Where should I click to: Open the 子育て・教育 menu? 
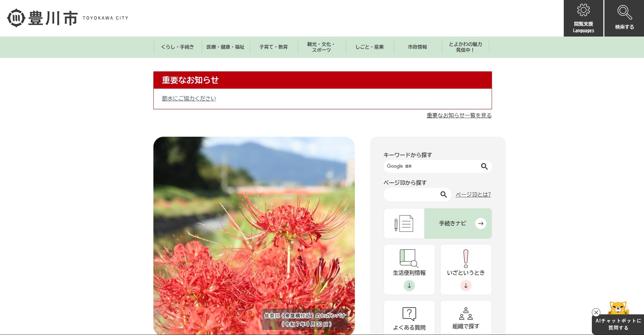(x=274, y=47)
